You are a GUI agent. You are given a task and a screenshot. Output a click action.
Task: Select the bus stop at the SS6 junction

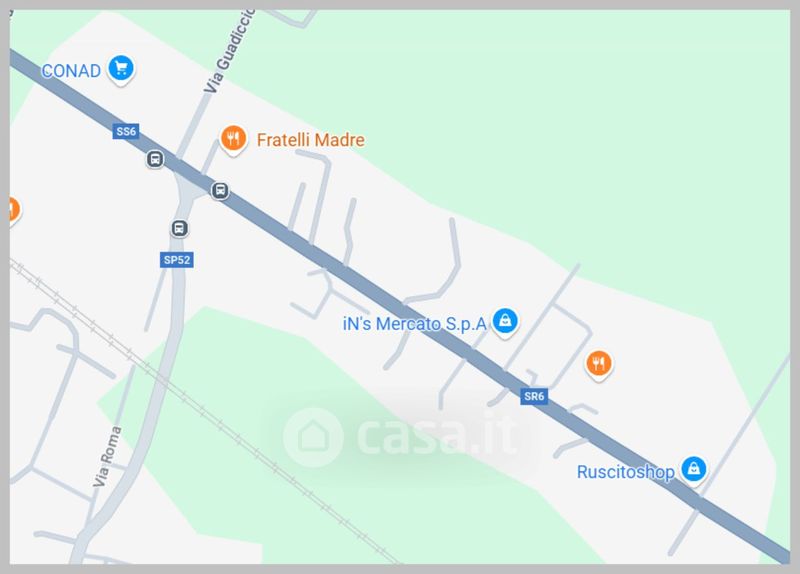[x=220, y=190]
